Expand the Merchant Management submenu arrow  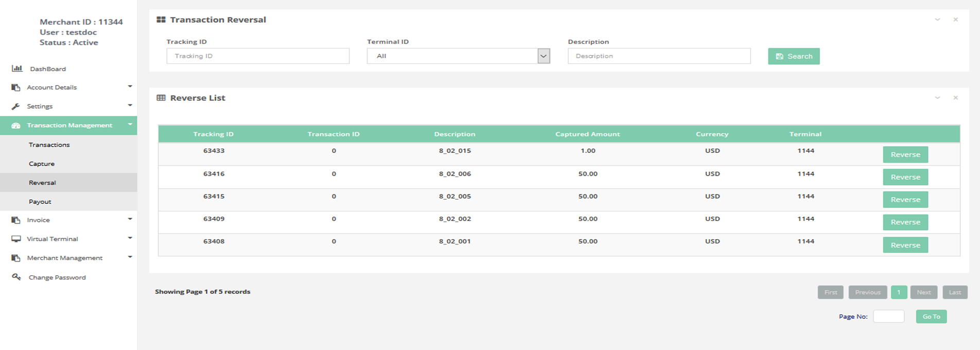(x=130, y=257)
